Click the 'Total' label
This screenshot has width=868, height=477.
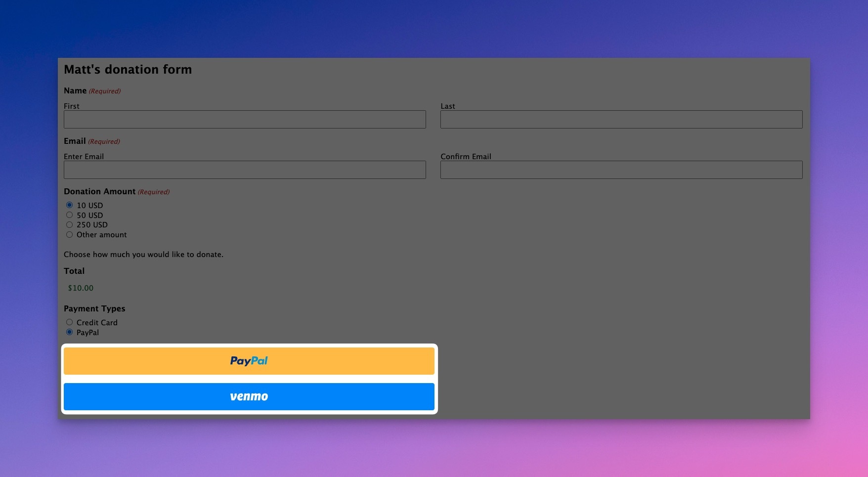click(x=74, y=271)
